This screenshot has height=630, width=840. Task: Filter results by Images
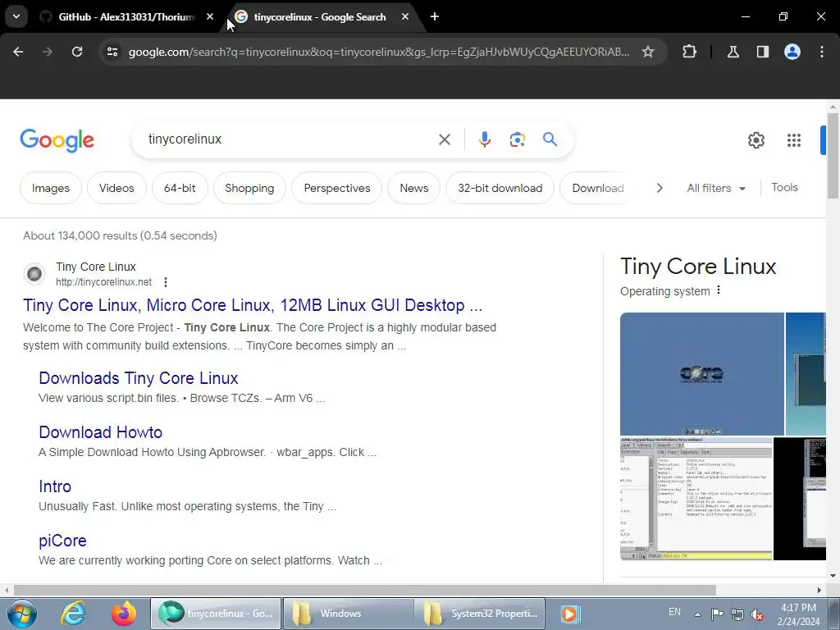tap(50, 188)
